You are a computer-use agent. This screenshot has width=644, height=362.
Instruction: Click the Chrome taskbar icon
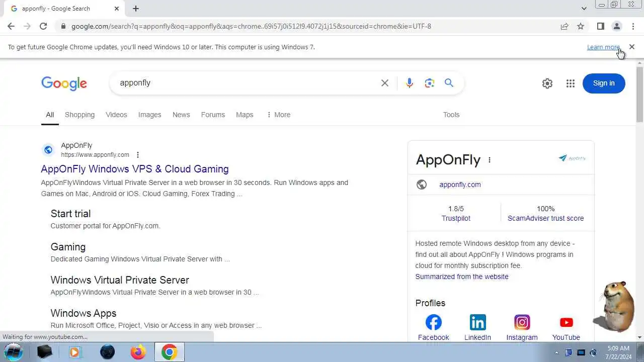click(169, 352)
